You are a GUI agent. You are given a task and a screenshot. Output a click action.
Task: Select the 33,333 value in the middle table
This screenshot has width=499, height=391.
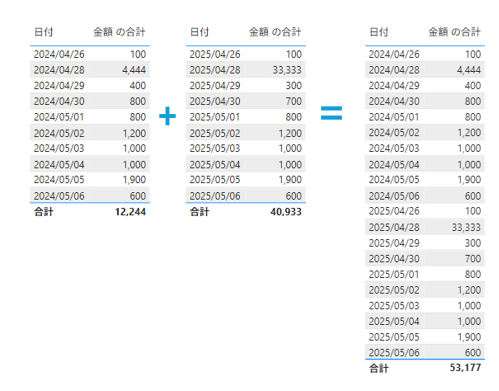click(x=287, y=70)
